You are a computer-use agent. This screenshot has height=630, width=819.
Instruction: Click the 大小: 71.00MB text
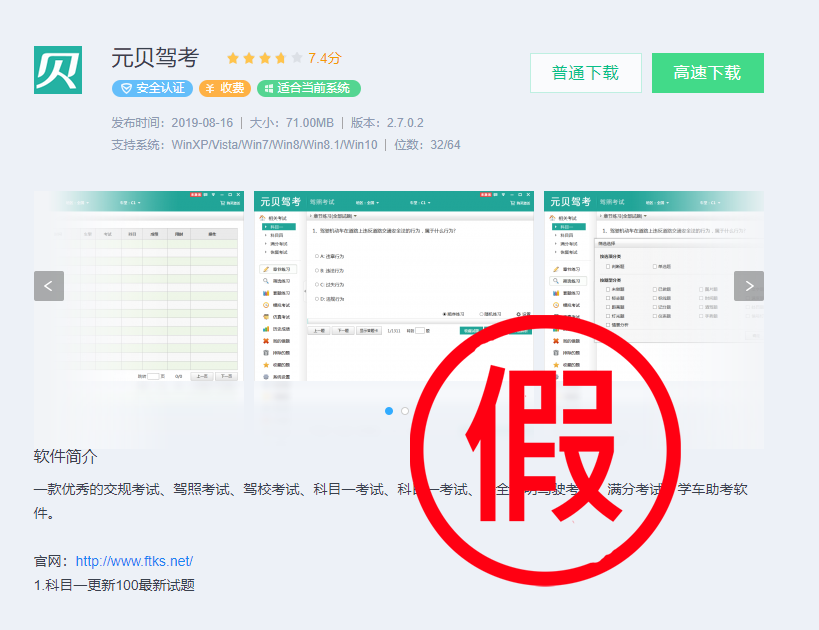click(x=291, y=123)
